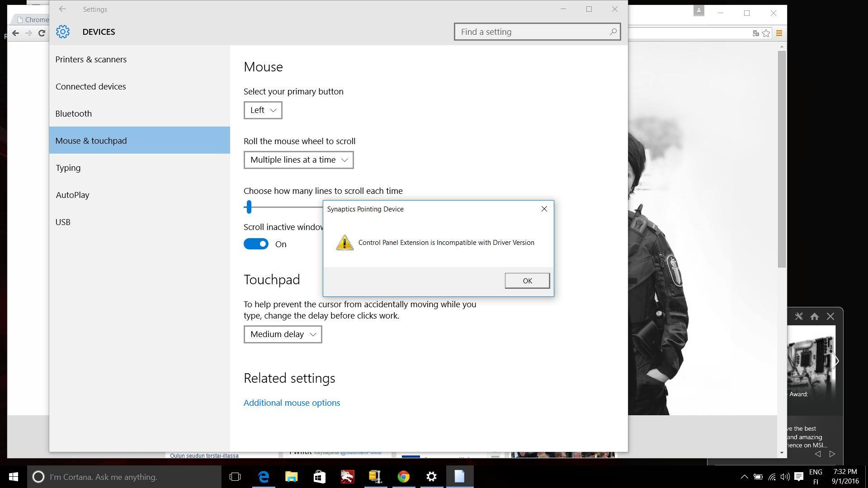
Task: Select Printers & scanners in sidebar
Action: [91, 59]
